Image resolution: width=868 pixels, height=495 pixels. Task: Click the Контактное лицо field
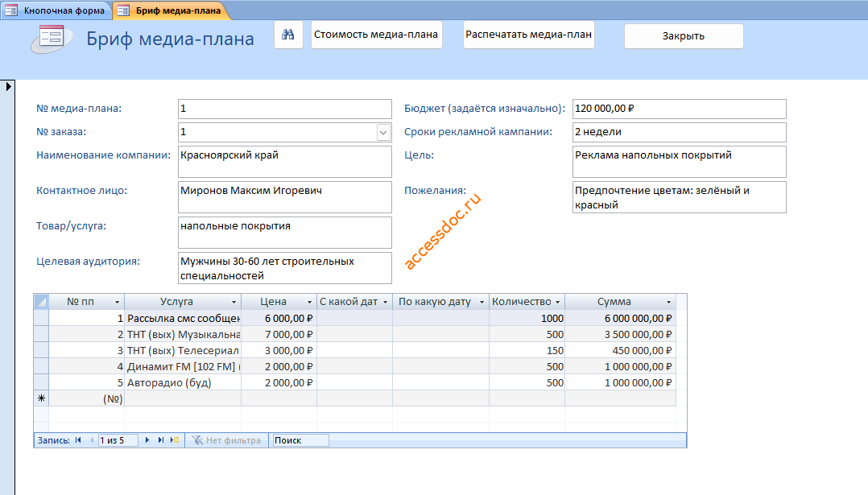(x=284, y=197)
